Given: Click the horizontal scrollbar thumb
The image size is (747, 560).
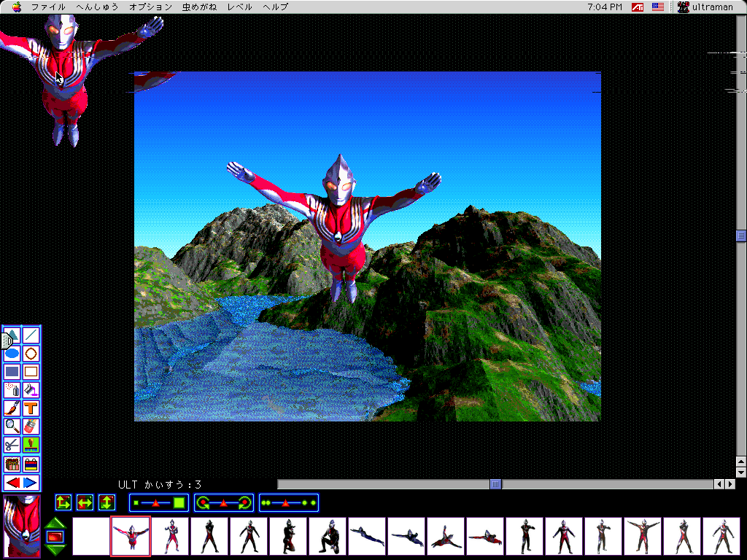Looking at the screenshot, I should click(x=495, y=484).
